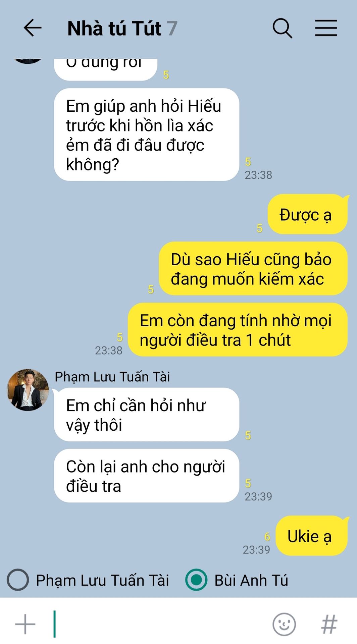357x644 pixels.
Task: Focus the message text input field
Action: click(161, 624)
